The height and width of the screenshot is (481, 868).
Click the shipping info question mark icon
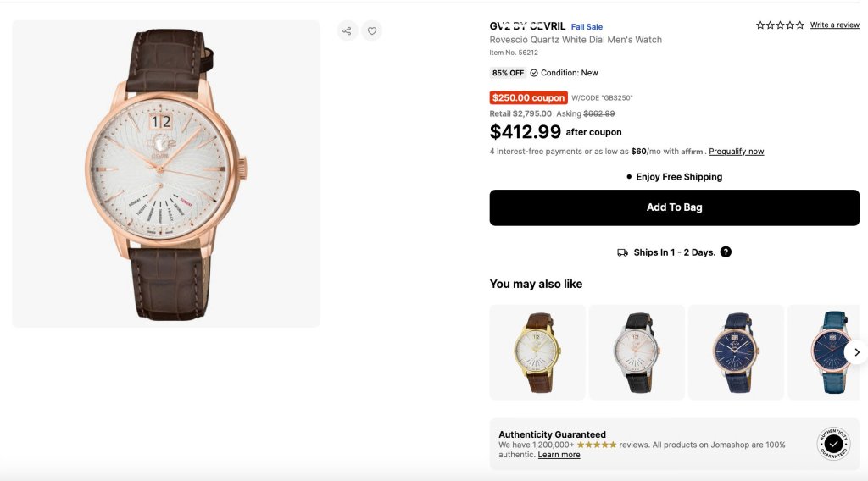coord(726,252)
